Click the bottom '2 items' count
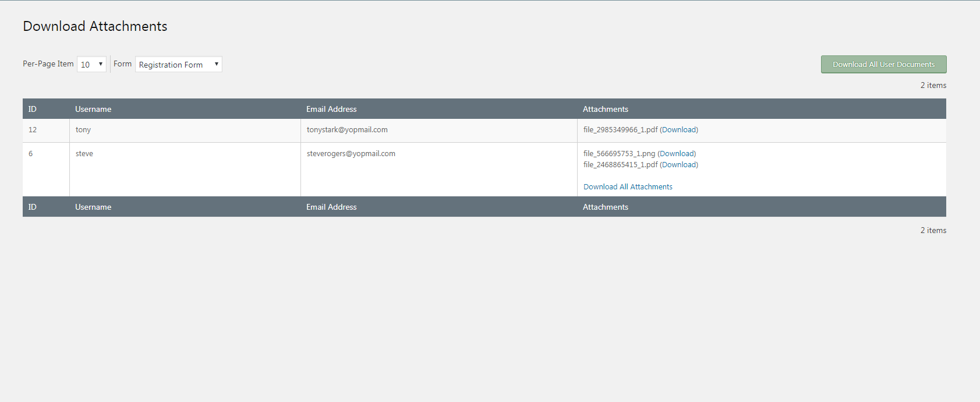Screen dimensions: 980x402 point(933,230)
